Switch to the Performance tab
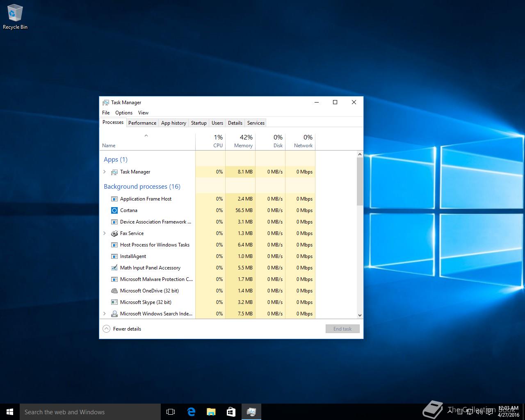Screen dimensions: 525x420 (142, 123)
